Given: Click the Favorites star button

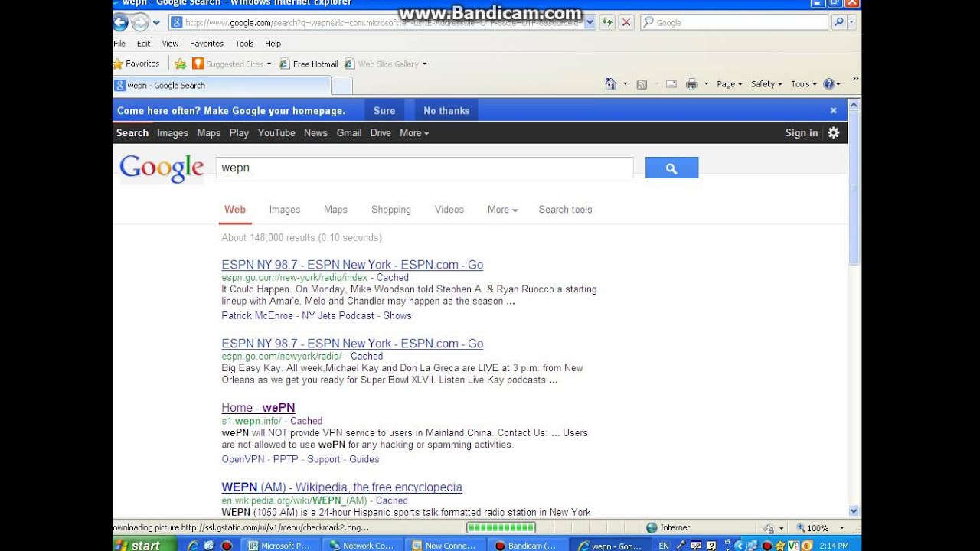Looking at the screenshot, I should (137, 64).
